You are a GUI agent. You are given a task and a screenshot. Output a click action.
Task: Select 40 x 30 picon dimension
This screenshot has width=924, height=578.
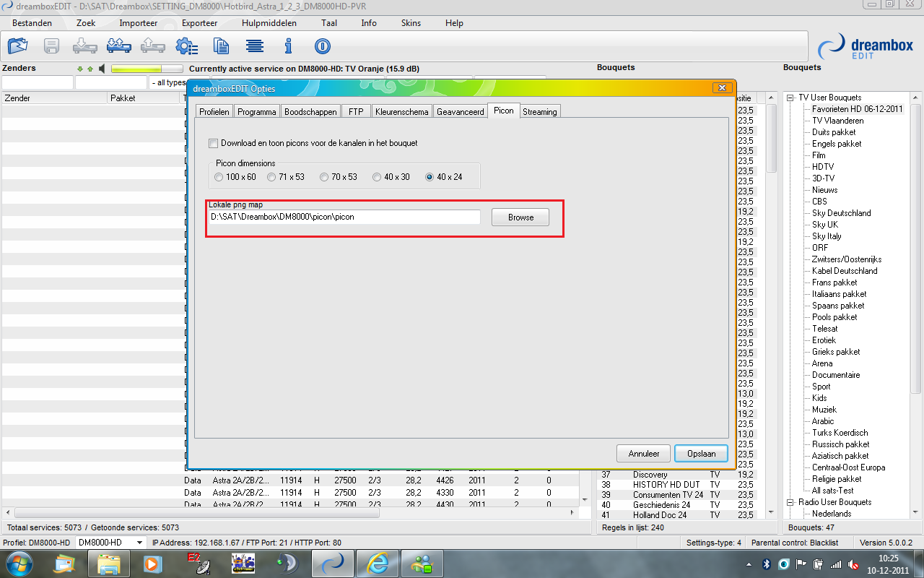pos(377,176)
